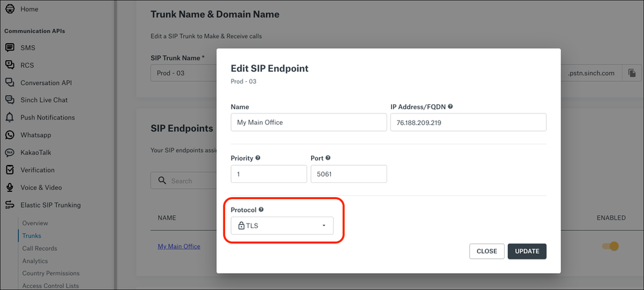Open Push Notifications in sidebar
Viewport: 644px width, 290px height.
pos(48,117)
